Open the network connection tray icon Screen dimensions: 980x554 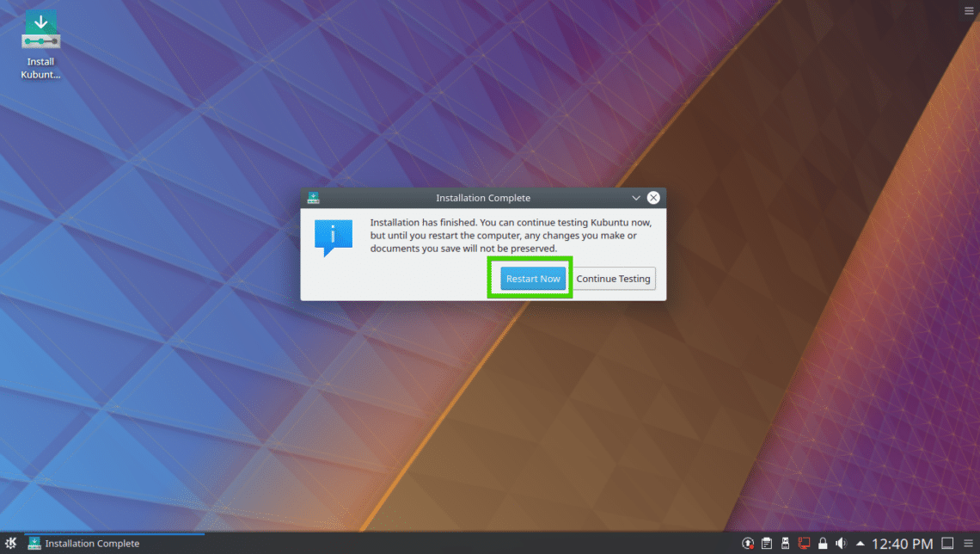(804, 544)
